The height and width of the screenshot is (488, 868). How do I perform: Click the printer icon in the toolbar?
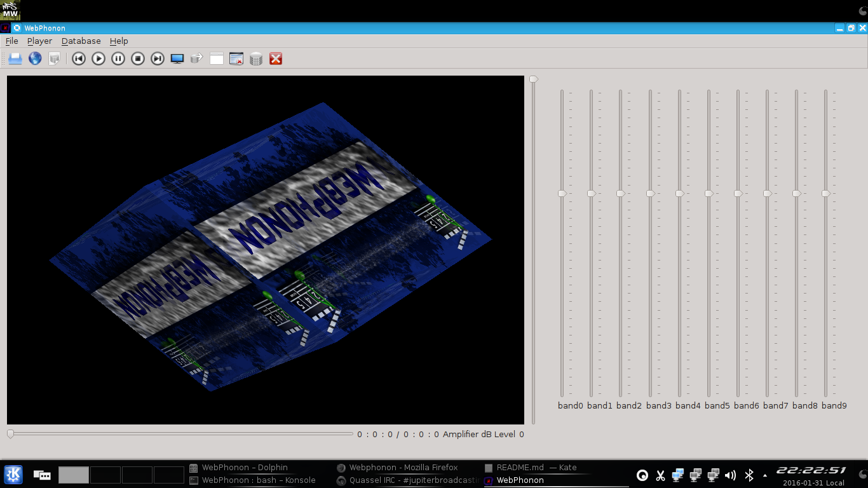click(x=15, y=58)
